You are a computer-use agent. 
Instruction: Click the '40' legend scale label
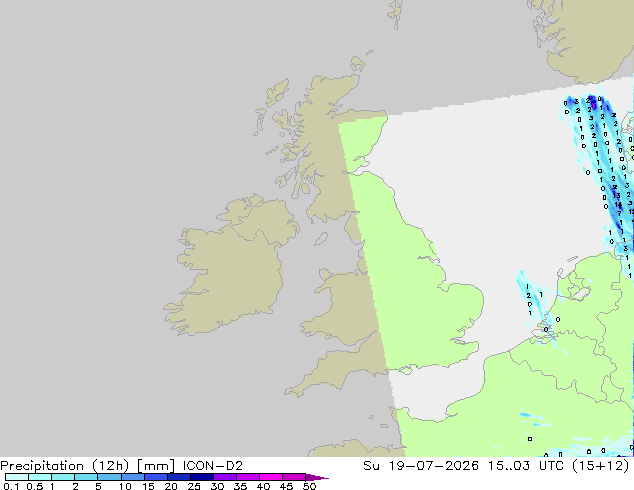(x=263, y=486)
